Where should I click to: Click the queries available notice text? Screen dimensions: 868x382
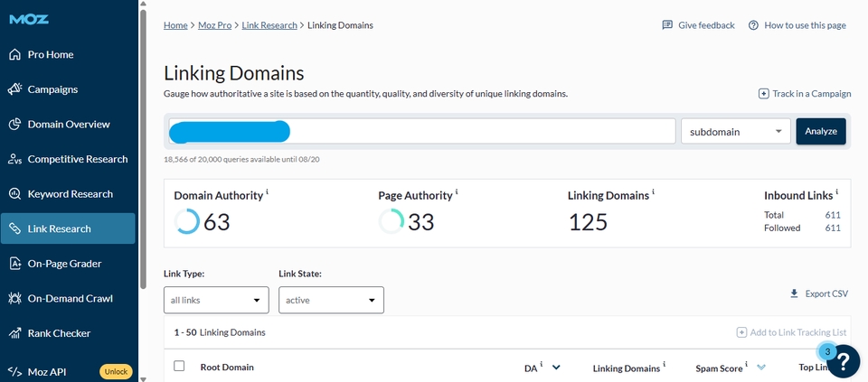click(241, 160)
